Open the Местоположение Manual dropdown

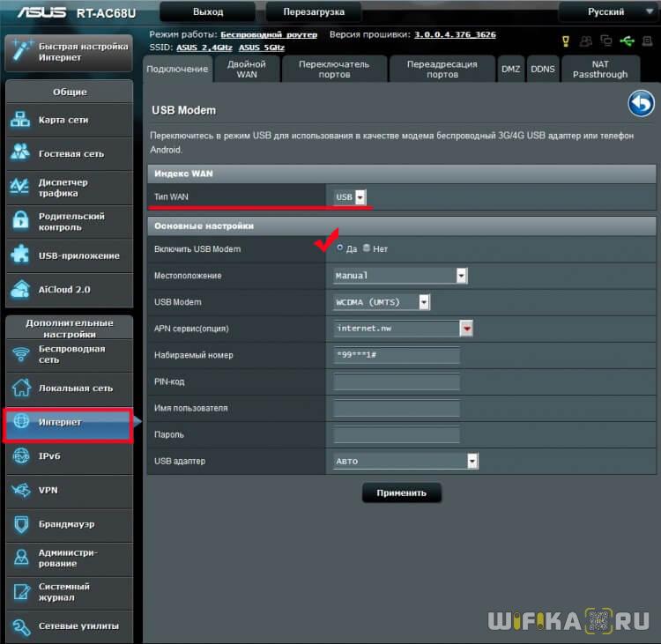click(x=400, y=276)
